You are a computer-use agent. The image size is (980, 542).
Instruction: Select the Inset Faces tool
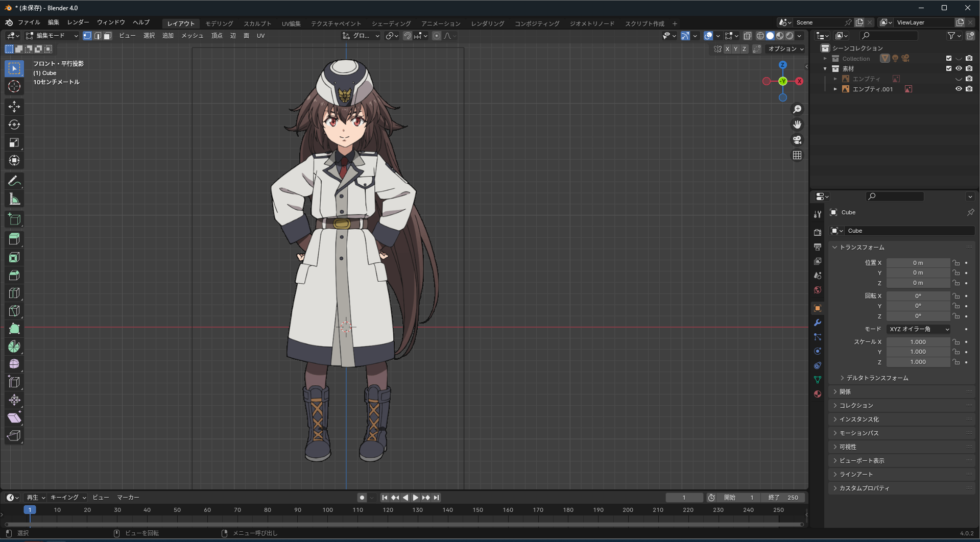coord(14,257)
